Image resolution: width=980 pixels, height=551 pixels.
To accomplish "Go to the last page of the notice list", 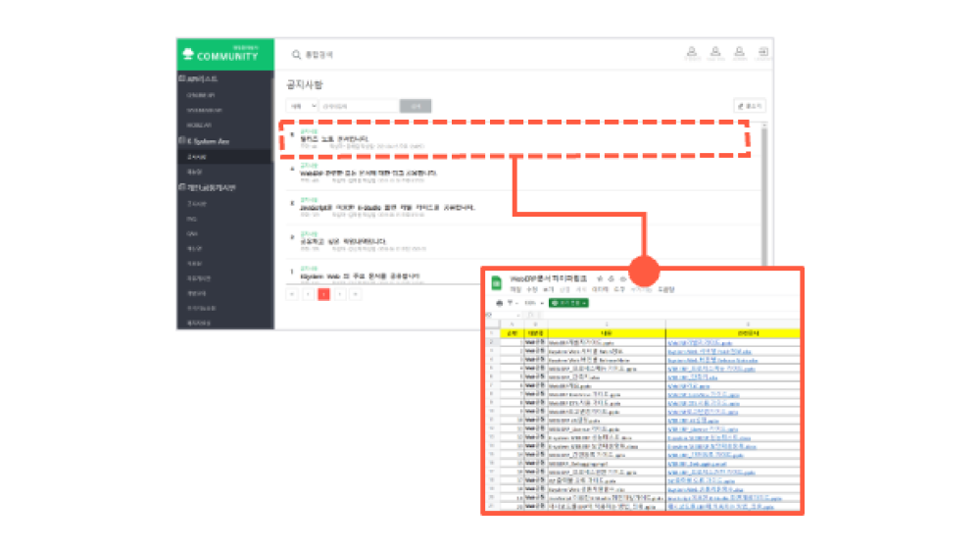I will click(356, 294).
